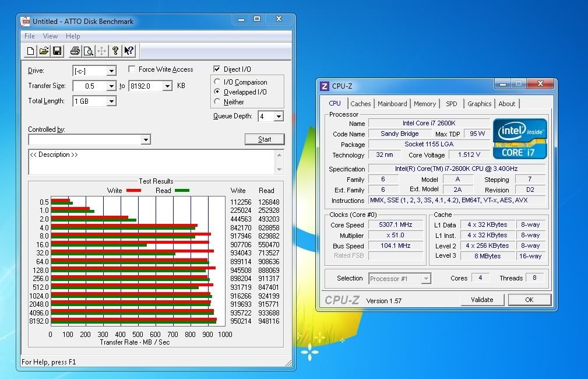Screen dimensions: 588x379
Task: Click the Intel Core i7 logo in CPU-Z
Action: click(x=520, y=139)
